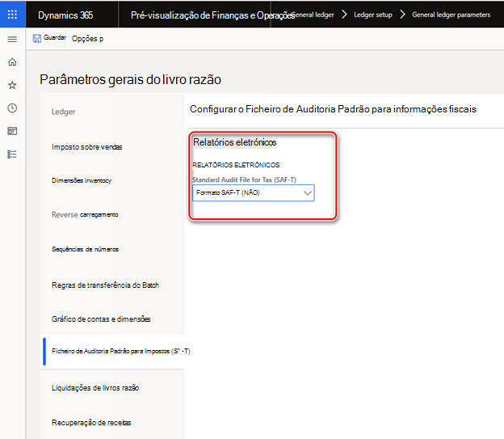
Task: Click Parâmetros gerais do livro razão heading
Action: (131, 79)
